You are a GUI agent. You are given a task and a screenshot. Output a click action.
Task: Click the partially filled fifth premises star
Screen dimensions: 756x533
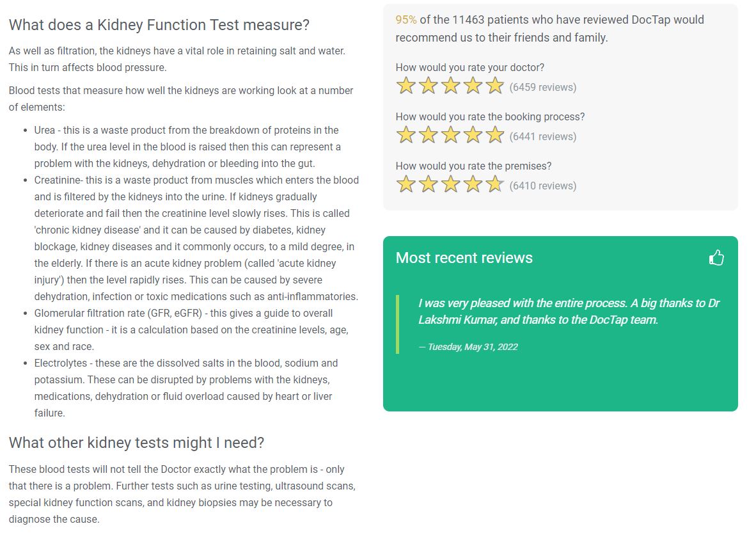click(x=494, y=184)
